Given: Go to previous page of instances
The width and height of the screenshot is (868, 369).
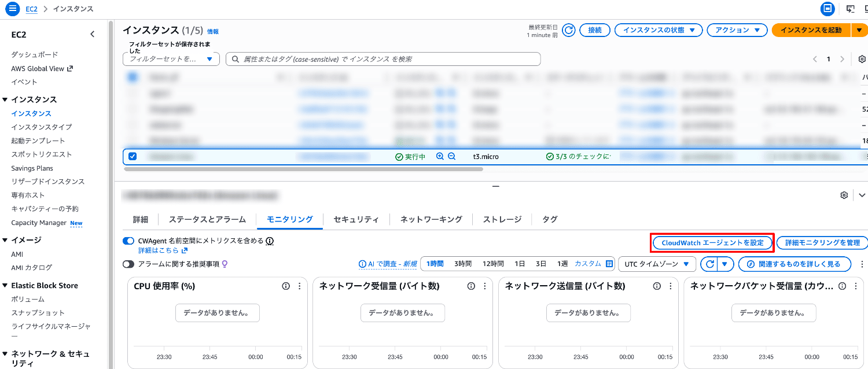Looking at the screenshot, I should tap(815, 59).
